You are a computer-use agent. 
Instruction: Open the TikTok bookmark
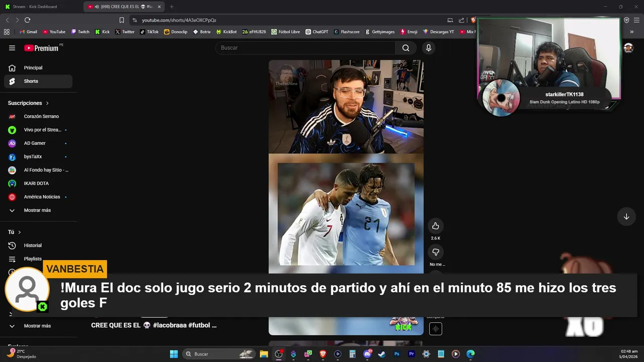[x=149, y=32]
